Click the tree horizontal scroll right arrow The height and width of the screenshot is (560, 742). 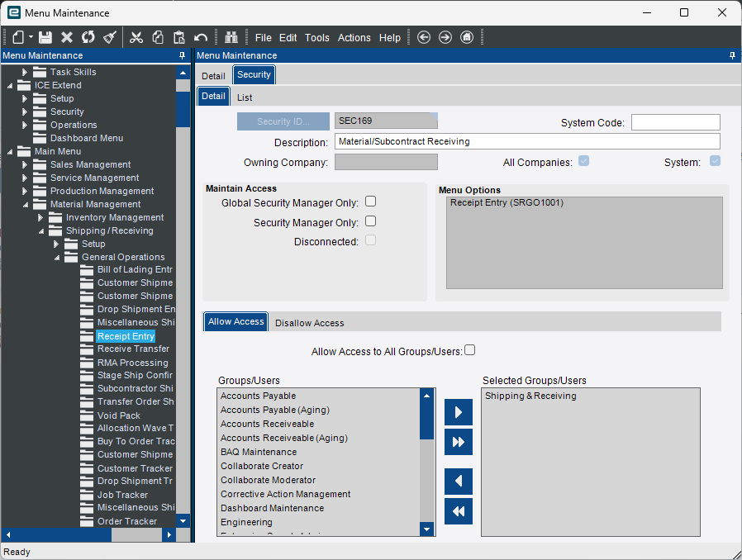coord(169,535)
